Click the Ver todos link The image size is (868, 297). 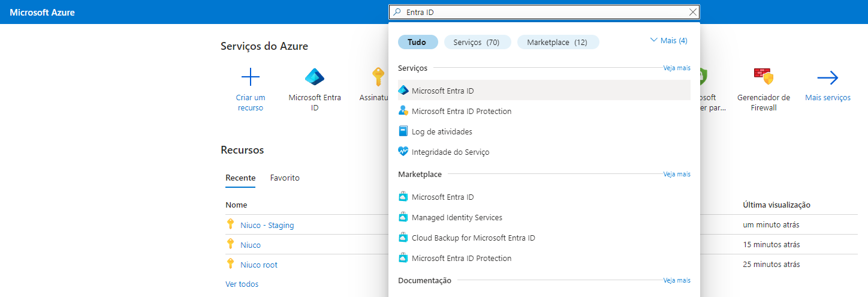click(242, 284)
